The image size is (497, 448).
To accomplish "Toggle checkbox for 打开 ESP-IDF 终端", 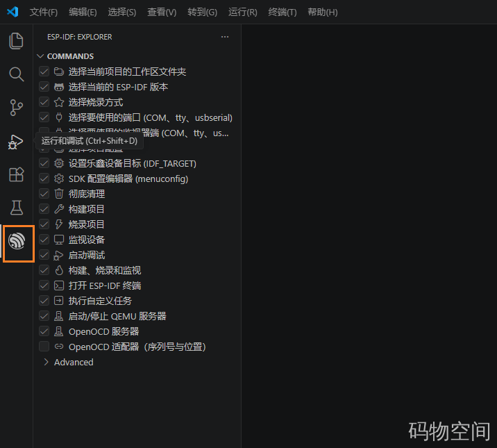I will tap(44, 285).
